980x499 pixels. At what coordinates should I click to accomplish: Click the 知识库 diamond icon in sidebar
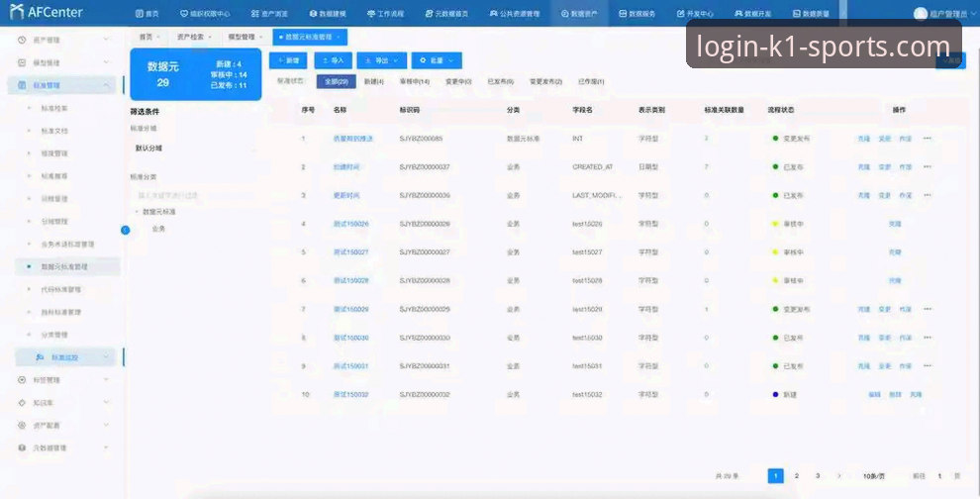pos(22,402)
